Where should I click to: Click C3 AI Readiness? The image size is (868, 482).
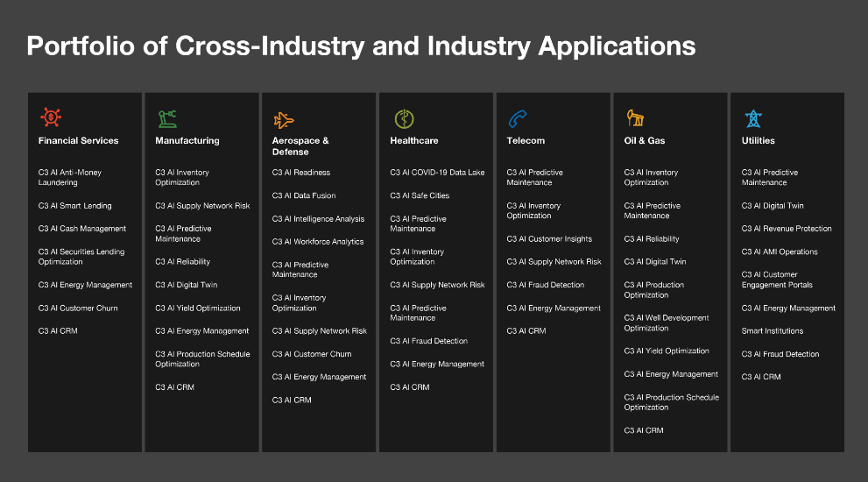tap(301, 173)
